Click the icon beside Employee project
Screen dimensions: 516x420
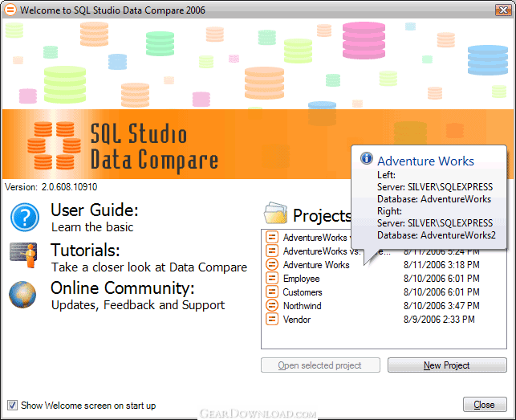pyautogui.click(x=272, y=279)
